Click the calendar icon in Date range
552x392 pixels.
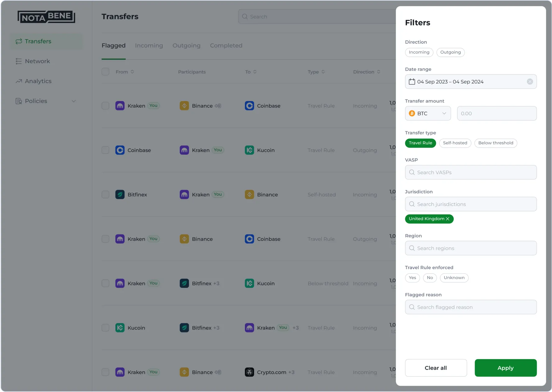pos(412,82)
